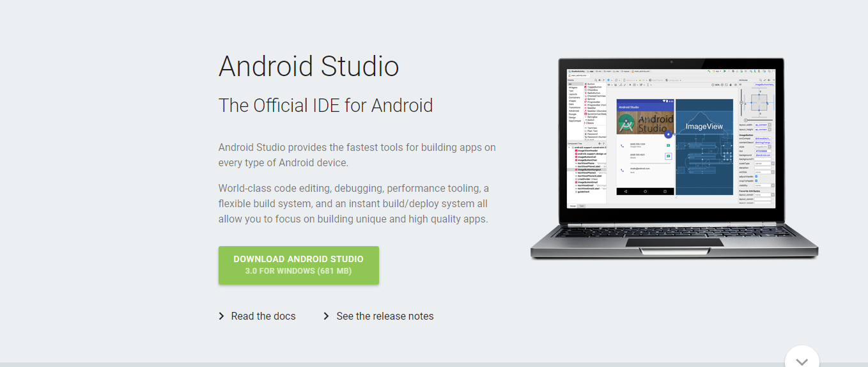The width and height of the screenshot is (868, 367).
Task: Click the round down-chevron scroll button
Action: (x=802, y=359)
